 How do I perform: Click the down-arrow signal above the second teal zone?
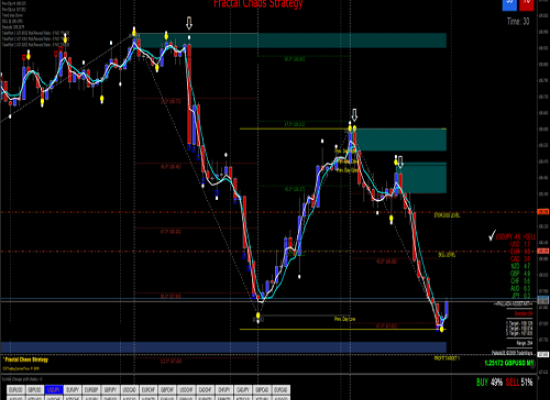point(355,115)
